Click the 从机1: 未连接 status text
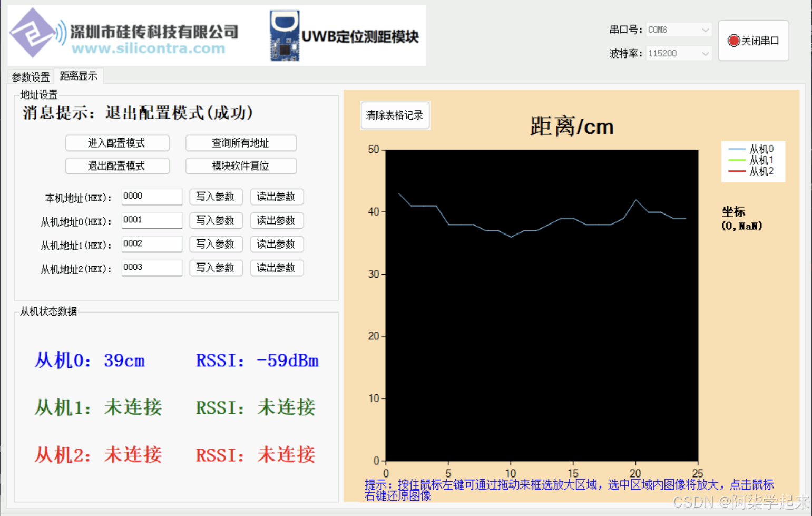Screen dimensions: 812x516 coord(99,407)
